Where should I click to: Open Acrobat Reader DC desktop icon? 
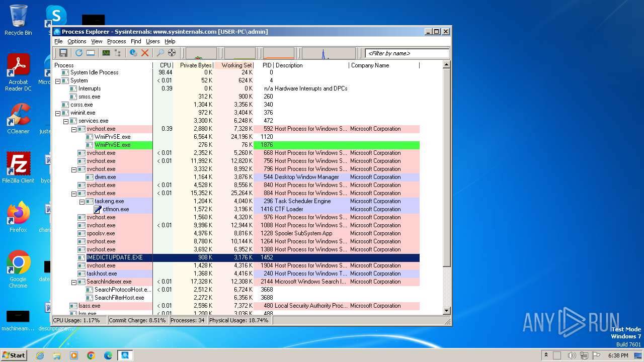coord(18,73)
